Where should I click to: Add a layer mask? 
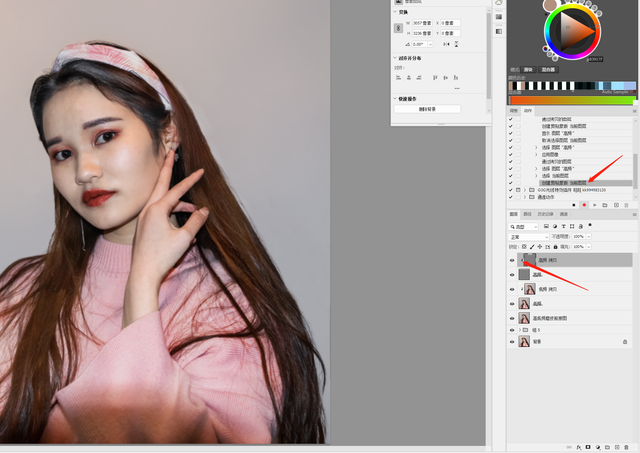tap(588, 447)
